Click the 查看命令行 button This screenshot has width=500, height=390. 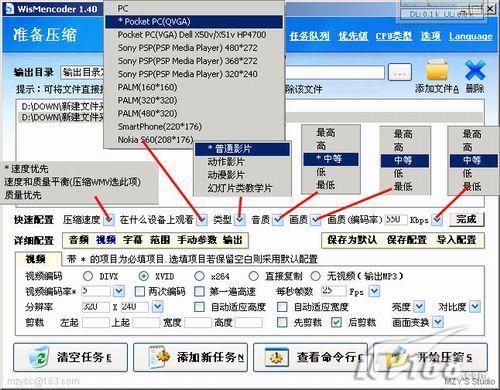(x=310, y=357)
